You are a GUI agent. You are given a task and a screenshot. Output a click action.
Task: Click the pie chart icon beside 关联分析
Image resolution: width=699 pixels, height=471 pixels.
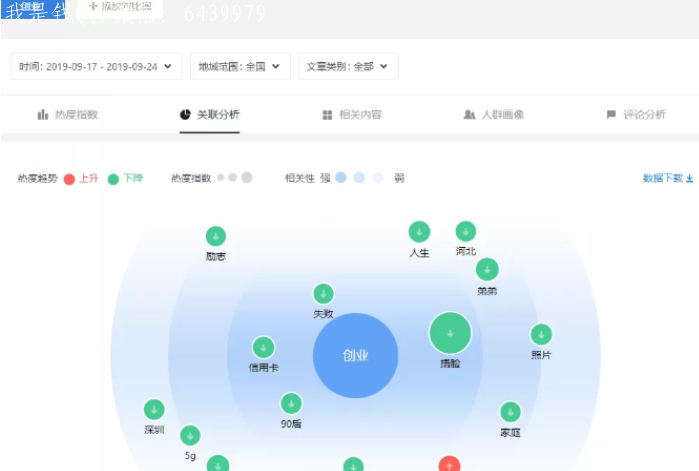click(185, 115)
